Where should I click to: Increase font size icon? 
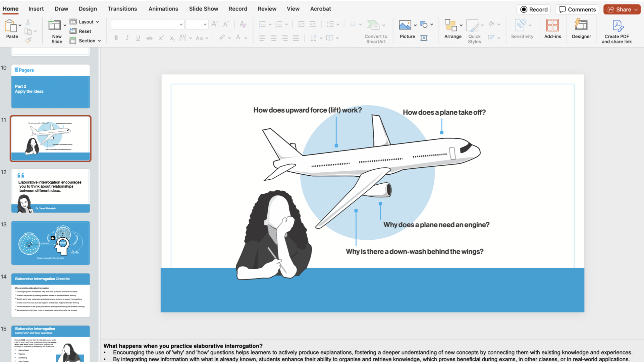coord(215,24)
